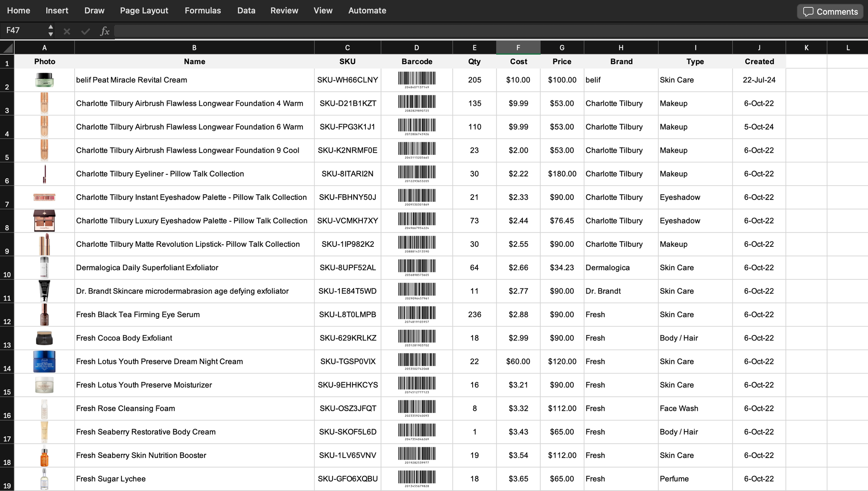Select the $34.23 price cell
The image size is (868, 491).
(x=562, y=268)
